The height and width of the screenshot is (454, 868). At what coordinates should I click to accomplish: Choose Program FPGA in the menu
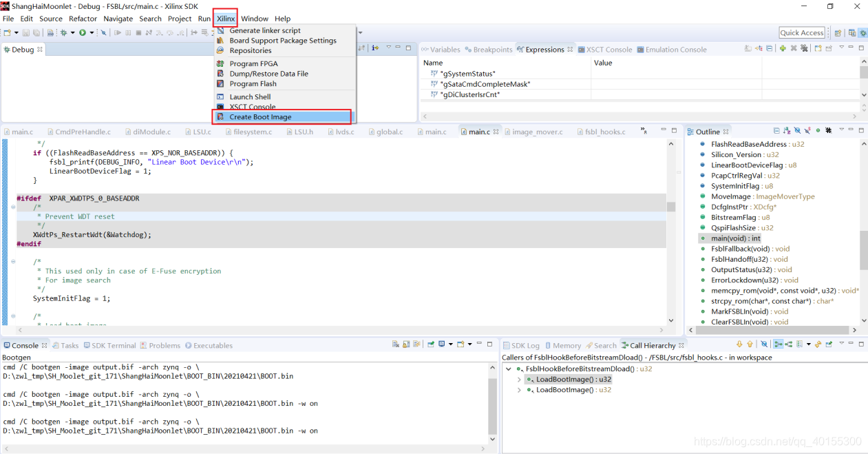pos(253,63)
